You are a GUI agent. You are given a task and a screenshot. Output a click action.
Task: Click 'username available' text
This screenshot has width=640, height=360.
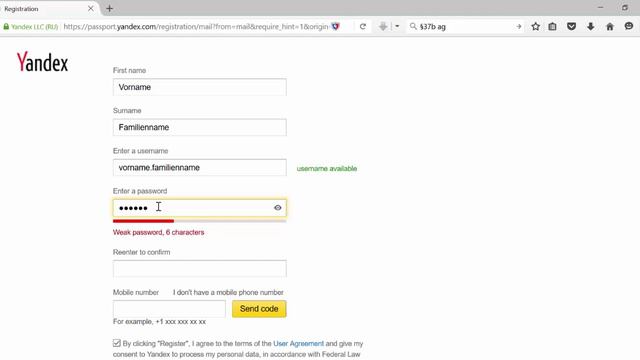click(x=327, y=169)
